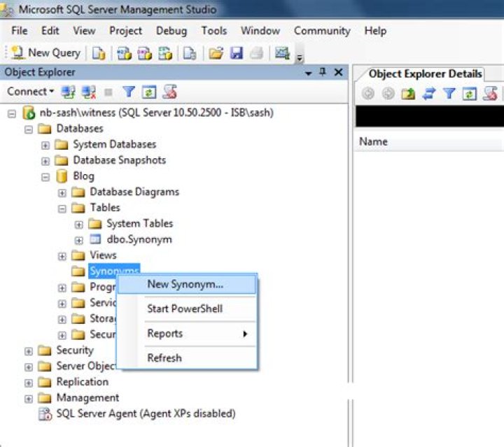The height and width of the screenshot is (447, 504).
Task: Open the File menu
Action: [x=20, y=31]
